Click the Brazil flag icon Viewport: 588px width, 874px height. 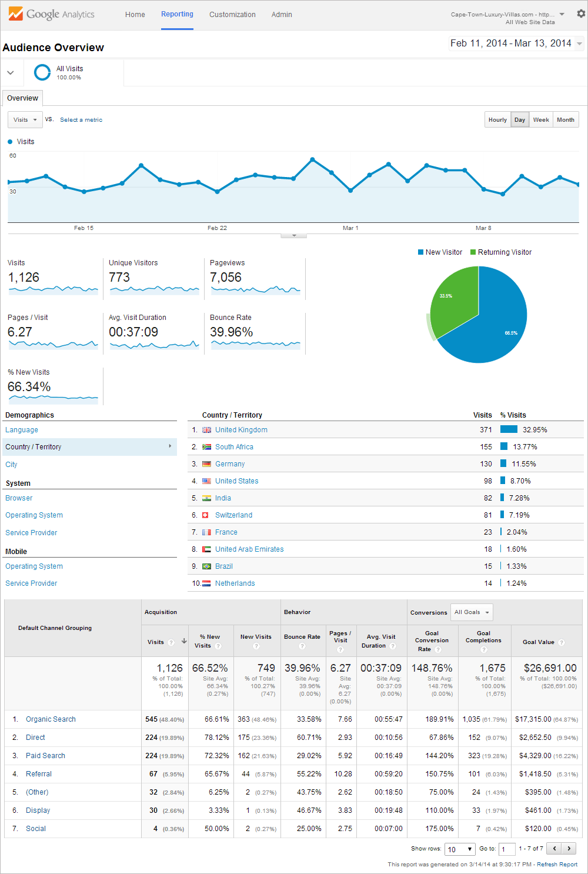(x=206, y=566)
